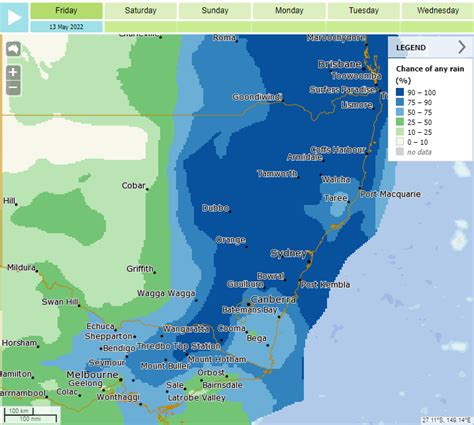The image size is (474, 425).
Task: Click the Sydney label on map
Action: point(288,254)
